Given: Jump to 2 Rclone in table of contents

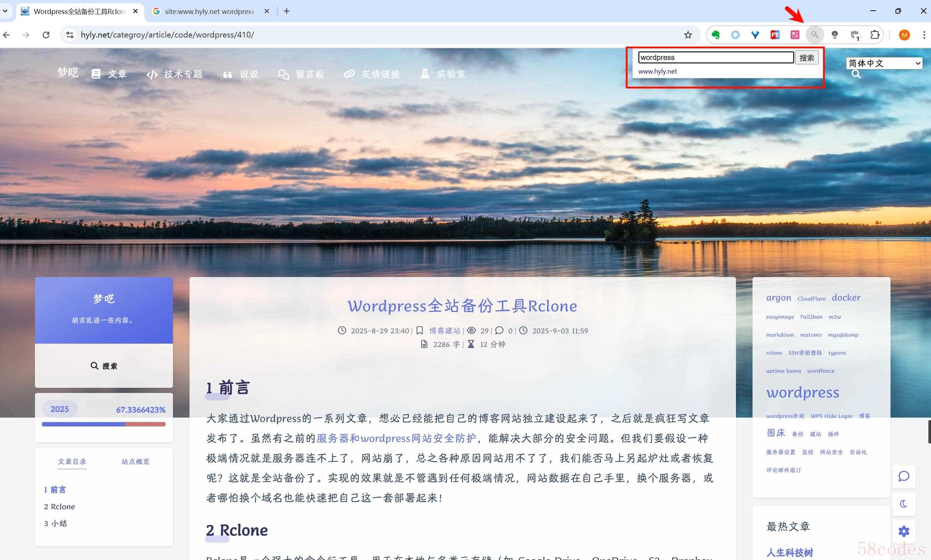Looking at the screenshot, I should 60,506.
